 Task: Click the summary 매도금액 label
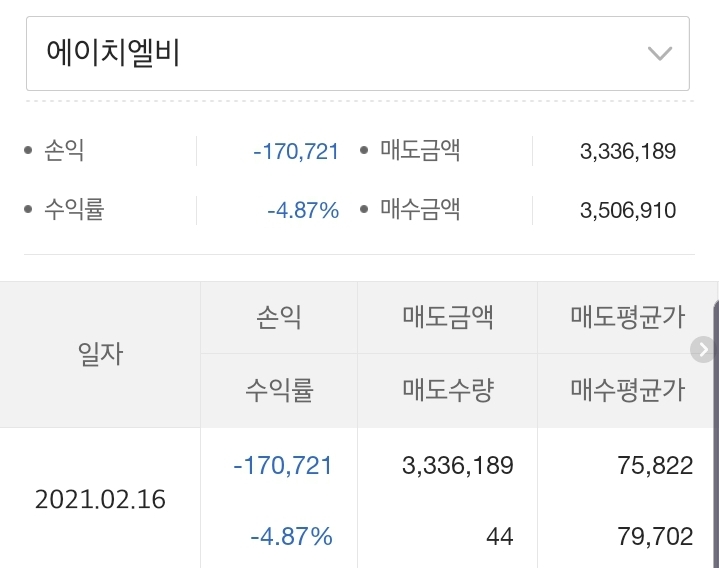pyautogui.click(x=420, y=151)
